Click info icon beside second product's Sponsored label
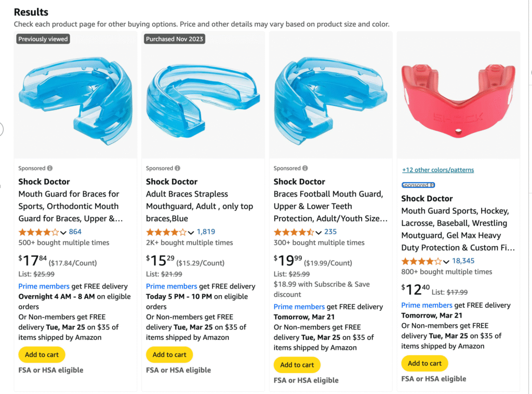This screenshot has width=532, height=394. pyautogui.click(x=178, y=168)
